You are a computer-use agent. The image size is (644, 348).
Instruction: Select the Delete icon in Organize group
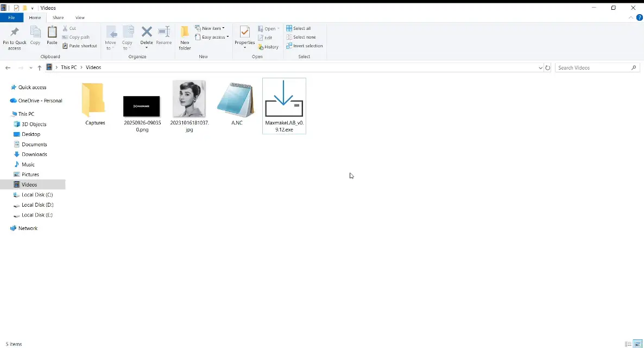coord(147,37)
